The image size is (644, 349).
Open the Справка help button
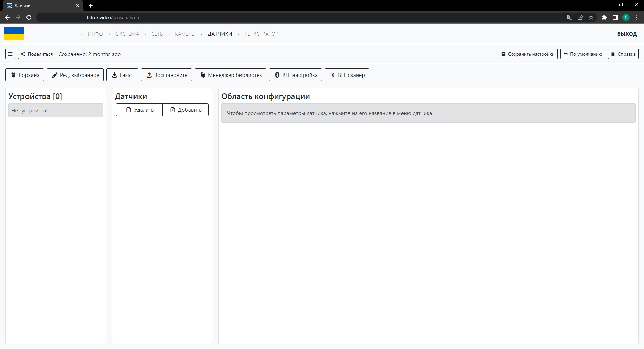point(623,54)
